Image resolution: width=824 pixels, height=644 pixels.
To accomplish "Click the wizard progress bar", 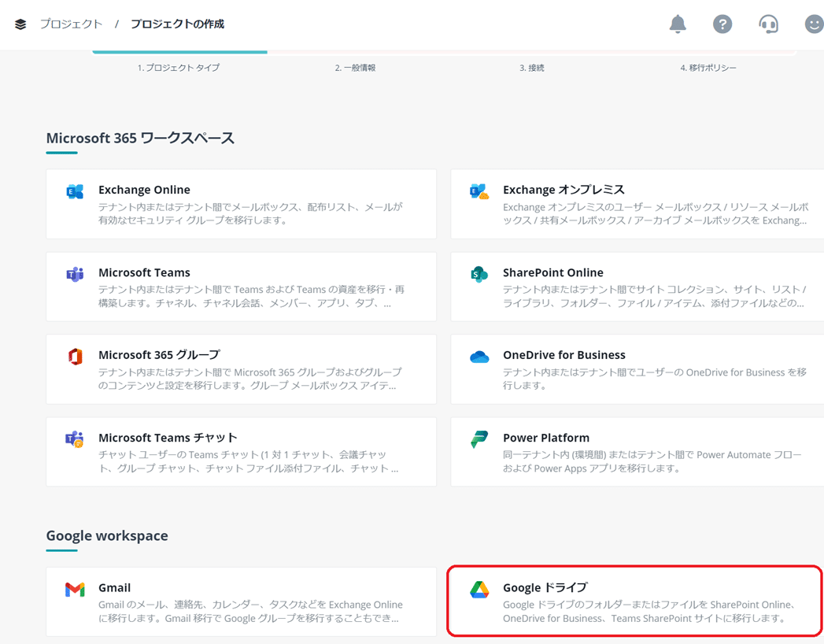I will tap(445, 52).
